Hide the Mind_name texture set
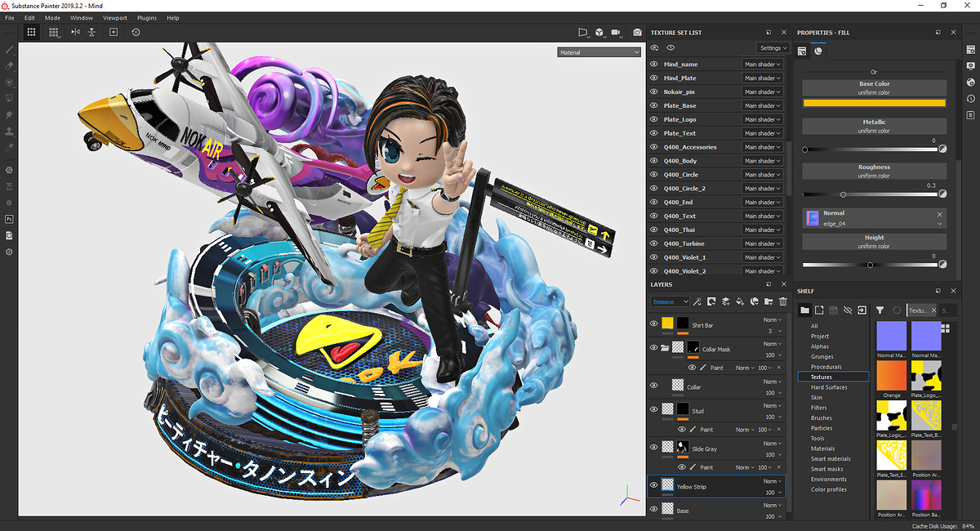The width and height of the screenshot is (980, 531). [653, 64]
